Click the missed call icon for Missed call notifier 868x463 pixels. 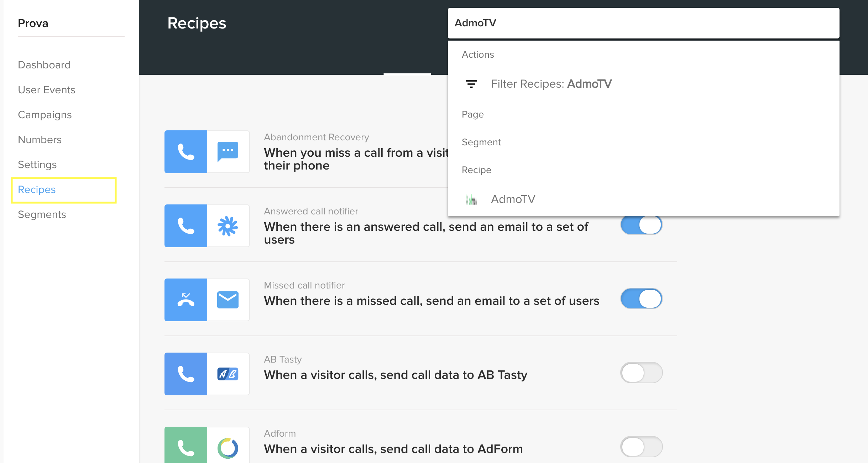[x=185, y=300]
